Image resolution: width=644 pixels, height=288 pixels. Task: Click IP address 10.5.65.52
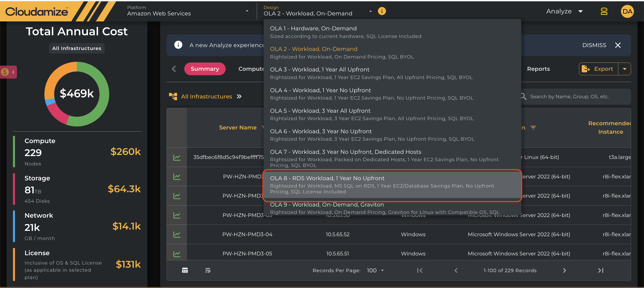coord(337,234)
